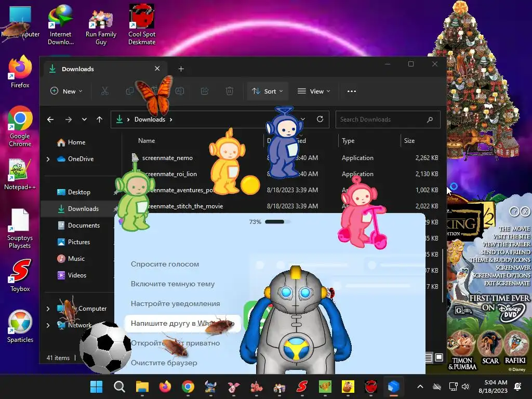532x399 pixels.
Task: Add a new Explorer tab
Action: 181,69
